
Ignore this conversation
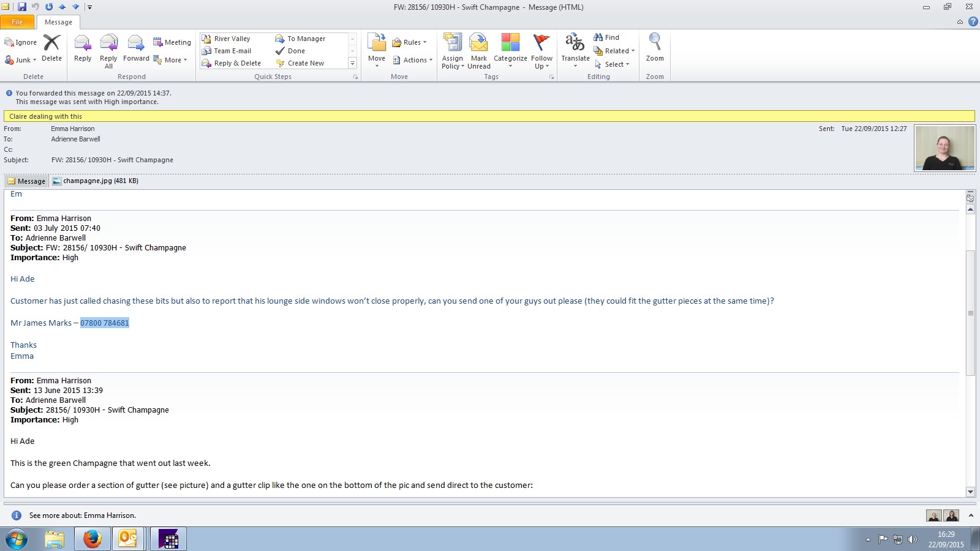21,42
